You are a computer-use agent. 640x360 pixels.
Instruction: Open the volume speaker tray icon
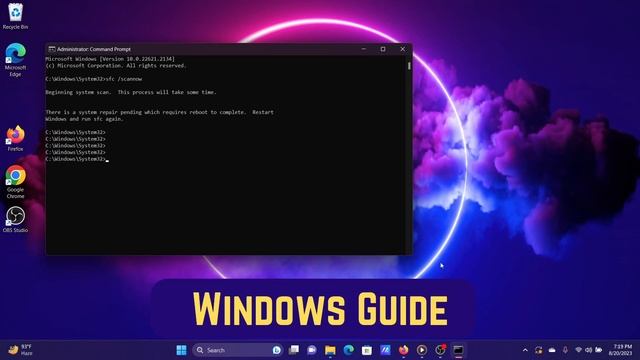[x=588, y=350]
